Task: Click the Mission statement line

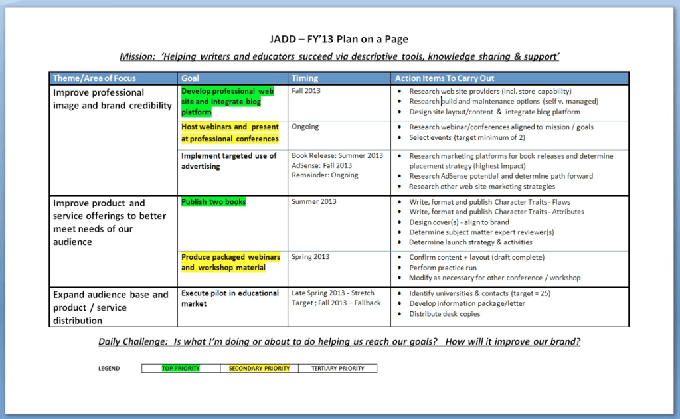Action: pos(338,57)
